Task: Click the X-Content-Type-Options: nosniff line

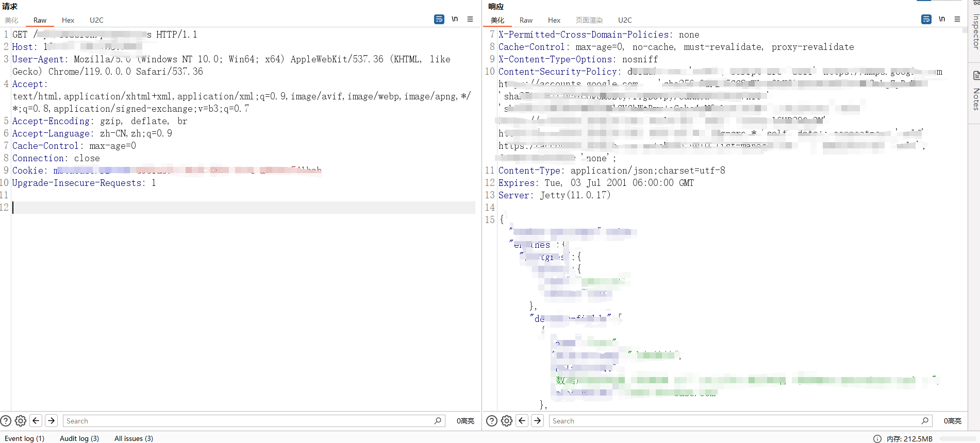Action: click(x=578, y=59)
